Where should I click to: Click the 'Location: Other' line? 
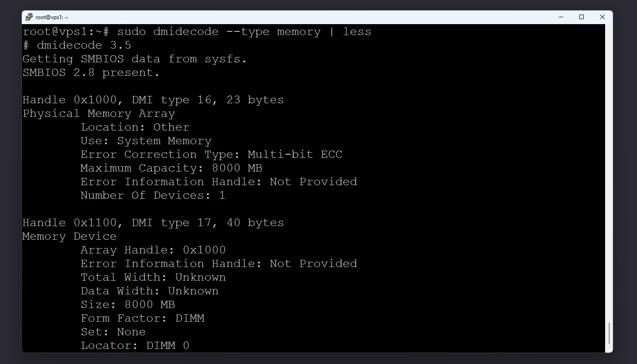click(x=135, y=127)
